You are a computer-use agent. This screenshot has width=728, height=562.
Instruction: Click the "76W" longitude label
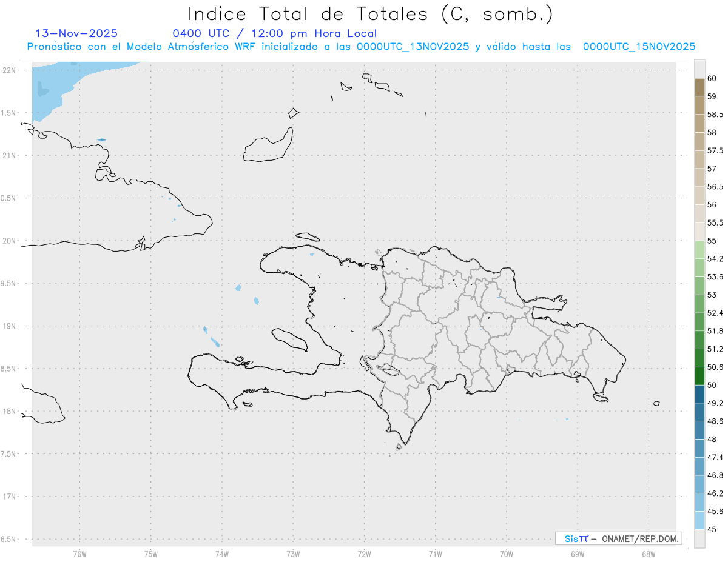click(x=79, y=554)
